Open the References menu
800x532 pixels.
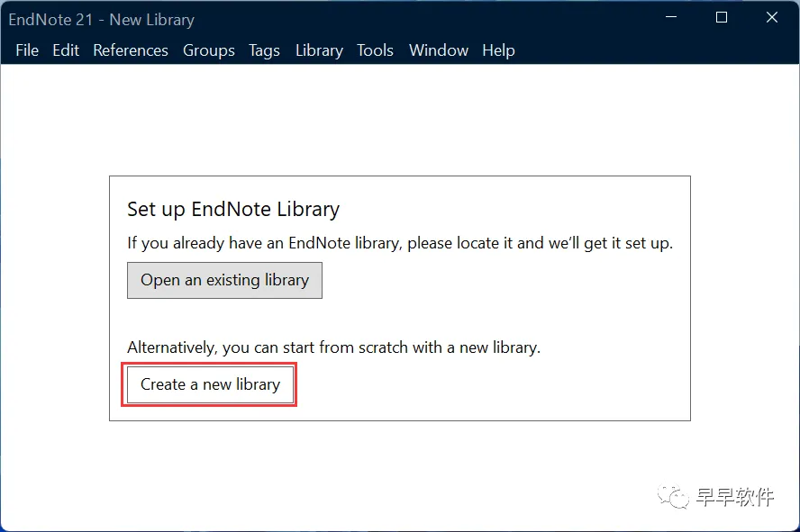coord(131,50)
